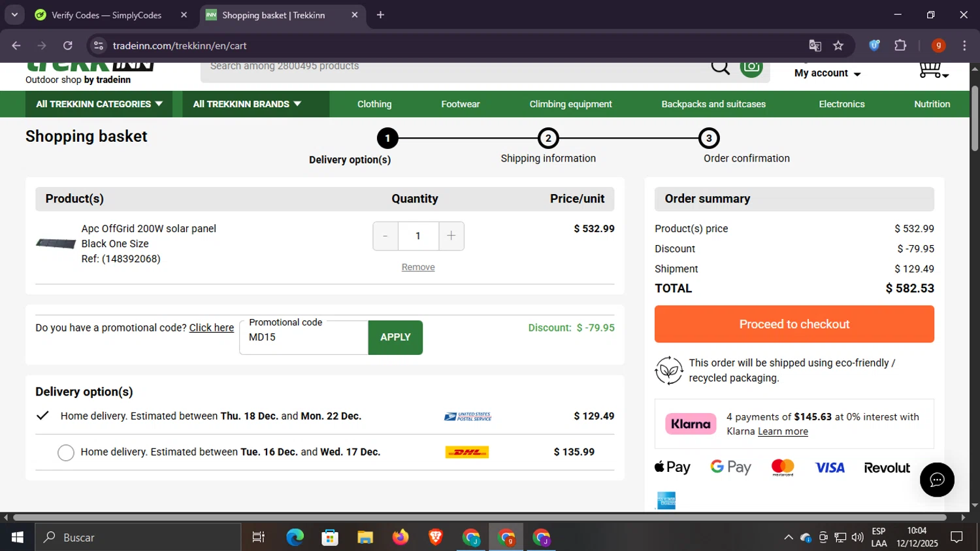Open Nutrition category
Image resolution: width=980 pixels, height=551 pixels.
(x=932, y=104)
